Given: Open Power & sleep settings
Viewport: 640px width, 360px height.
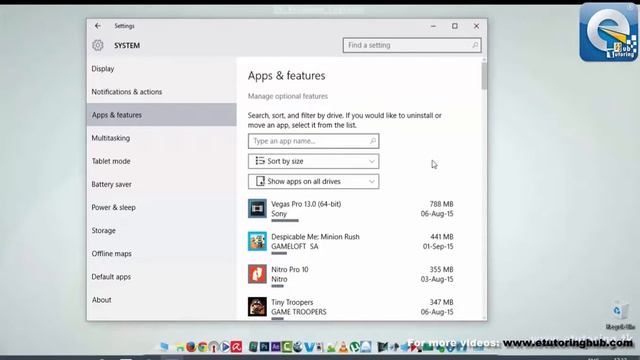Looking at the screenshot, I should coord(161,207).
